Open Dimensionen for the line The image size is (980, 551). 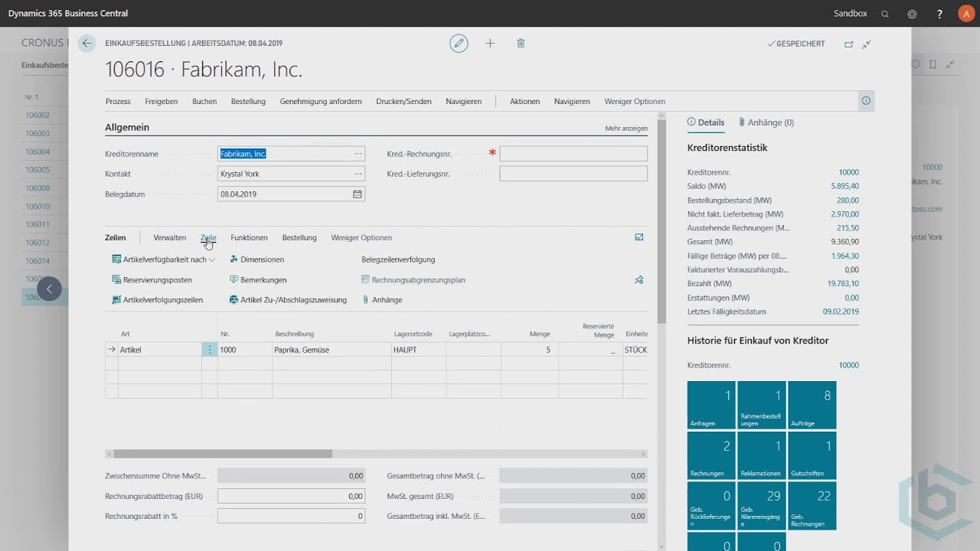[x=256, y=259]
